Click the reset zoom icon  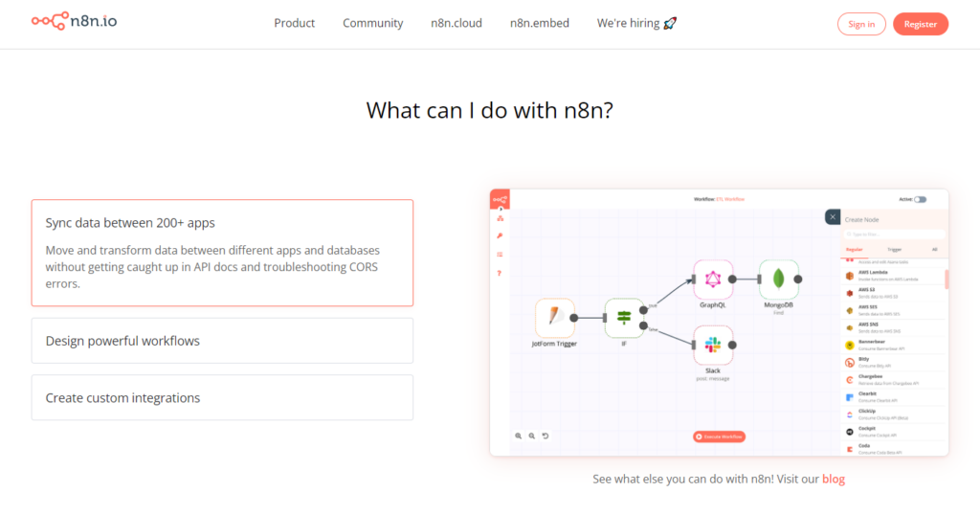click(x=546, y=436)
